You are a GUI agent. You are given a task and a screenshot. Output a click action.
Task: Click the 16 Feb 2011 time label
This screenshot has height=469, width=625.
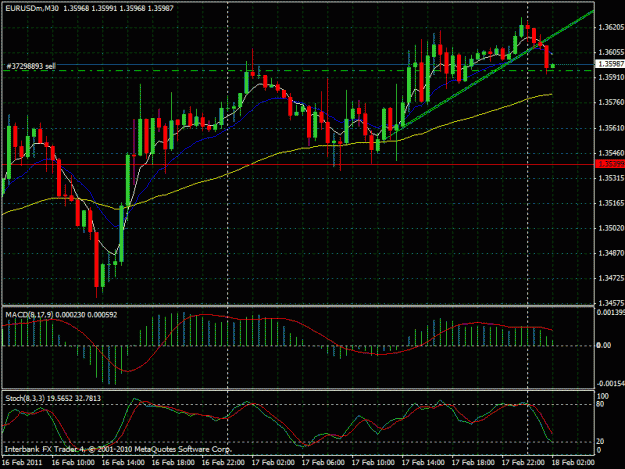22,462
